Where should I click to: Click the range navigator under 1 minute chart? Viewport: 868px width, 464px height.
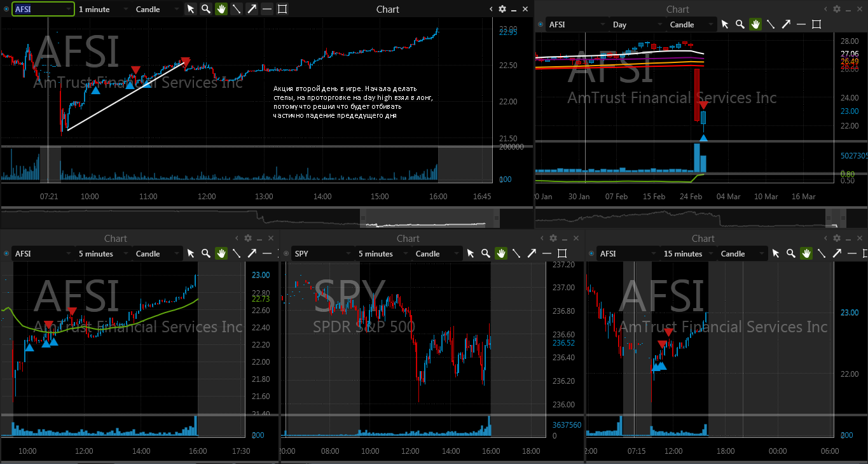click(x=267, y=217)
